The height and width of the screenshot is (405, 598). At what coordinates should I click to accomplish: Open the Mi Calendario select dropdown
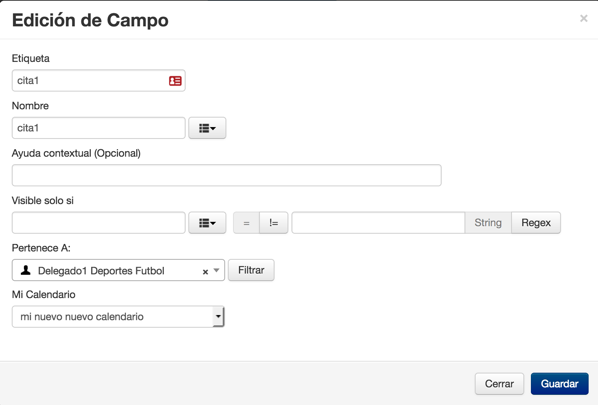click(x=118, y=317)
